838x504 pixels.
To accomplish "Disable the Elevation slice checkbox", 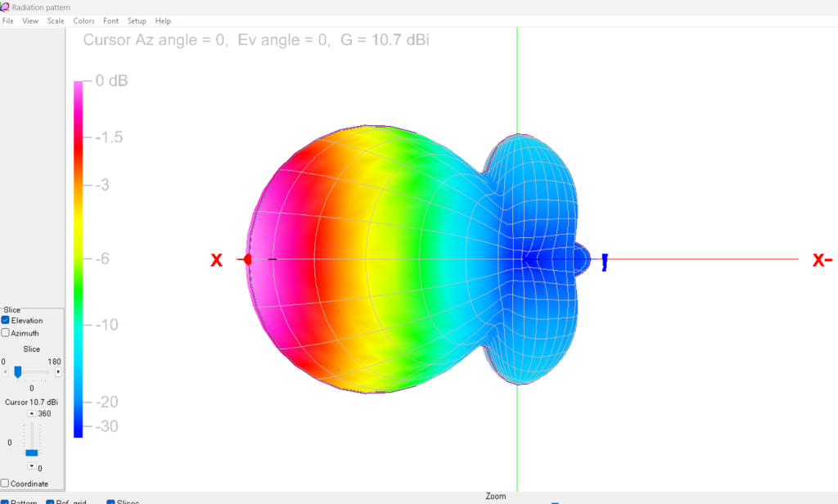I will [6, 321].
